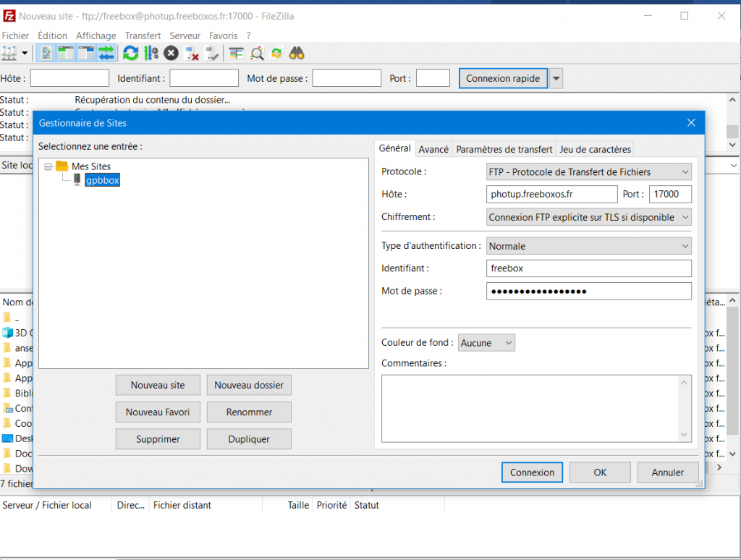This screenshot has width=741, height=560.
Task: Click the process queue toggle icon
Action: [151, 53]
